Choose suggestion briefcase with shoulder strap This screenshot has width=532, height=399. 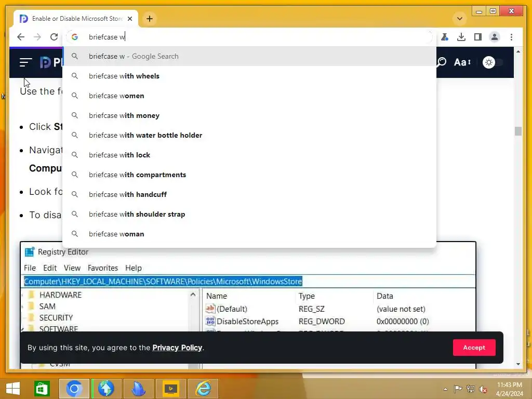pyautogui.click(x=249, y=214)
